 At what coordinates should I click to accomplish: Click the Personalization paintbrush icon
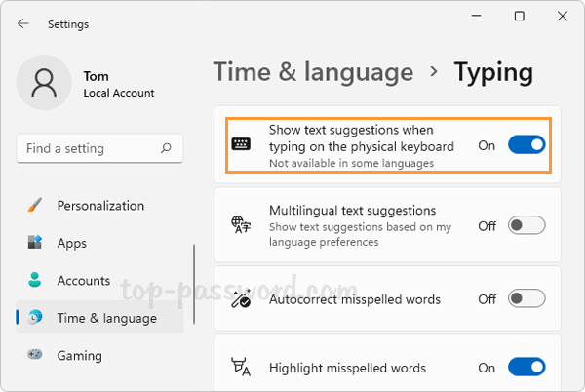click(35, 206)
